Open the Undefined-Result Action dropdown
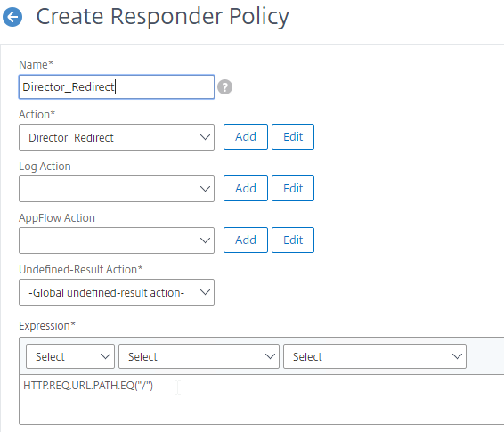The width and height of the screenshot is (504, 432). tap(117, 292)
